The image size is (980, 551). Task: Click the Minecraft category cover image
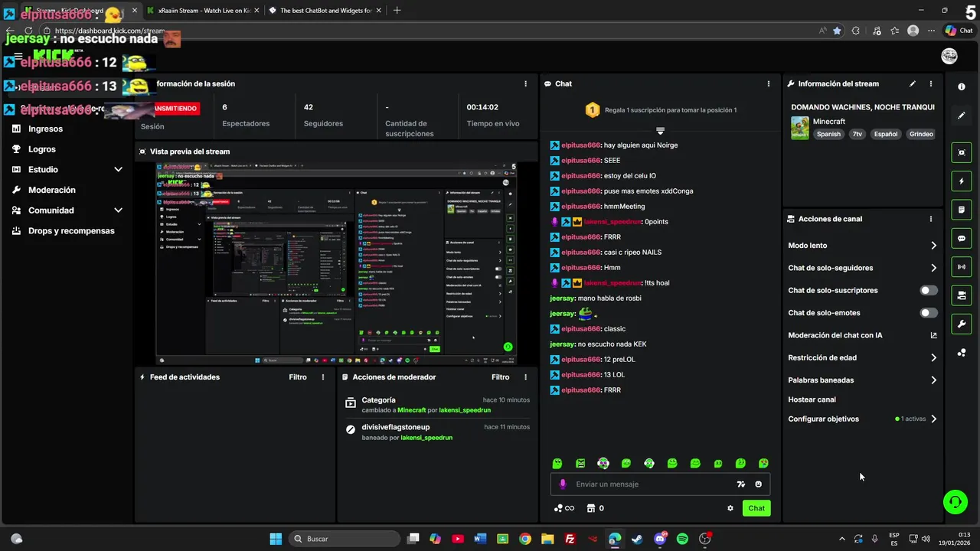[x=800, y=128]
